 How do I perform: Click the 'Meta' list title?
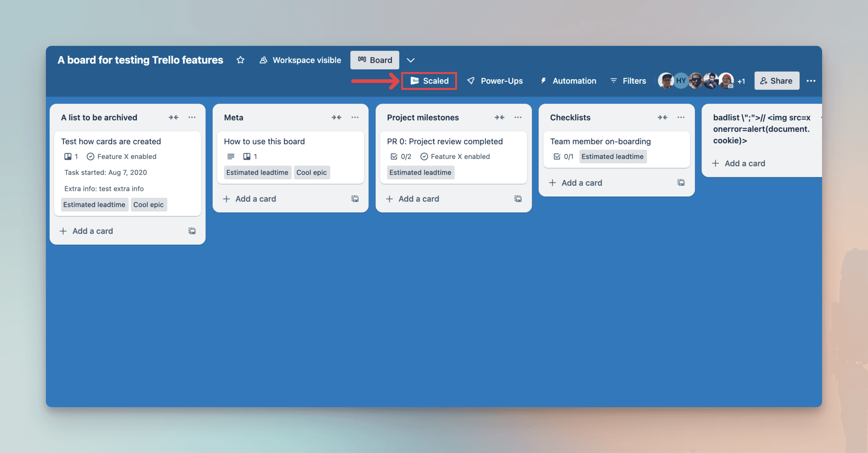pos(234,118)
